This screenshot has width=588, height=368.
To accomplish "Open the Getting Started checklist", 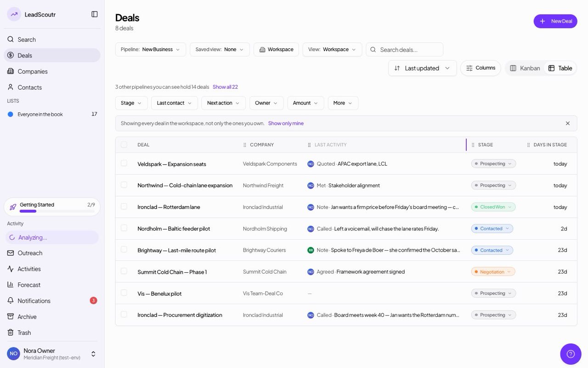I will click(52, 207).
